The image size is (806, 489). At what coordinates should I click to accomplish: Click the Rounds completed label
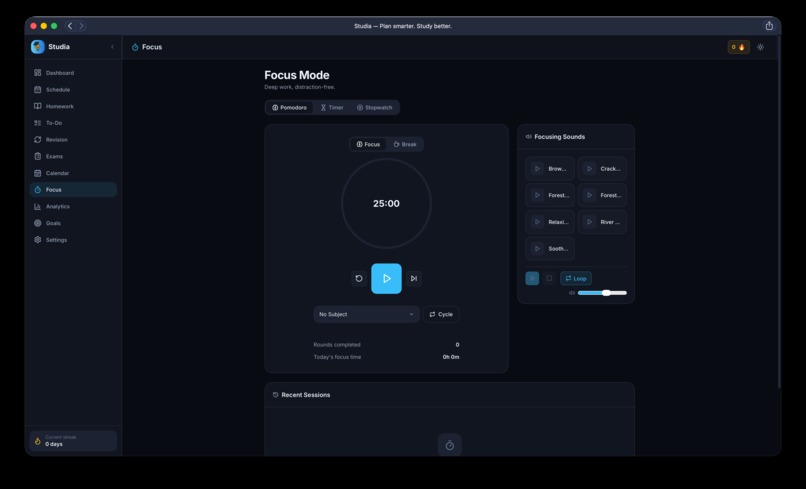click(337, 345)
